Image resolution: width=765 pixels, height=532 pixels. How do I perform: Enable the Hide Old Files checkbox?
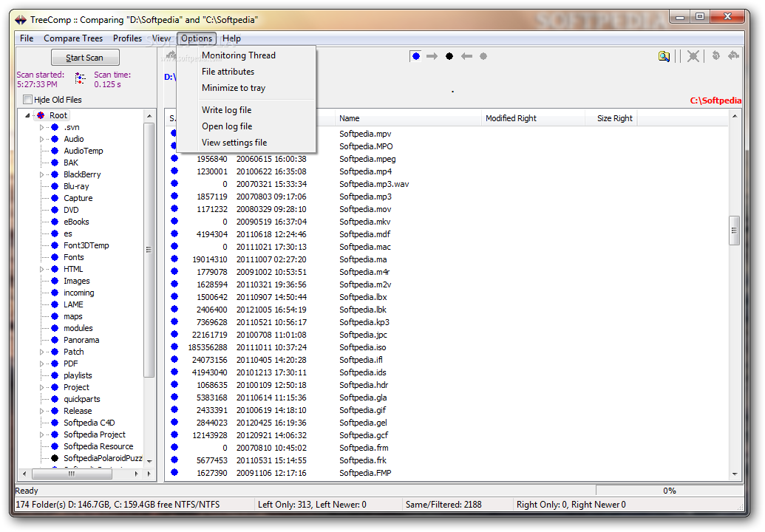pos(28,100)
